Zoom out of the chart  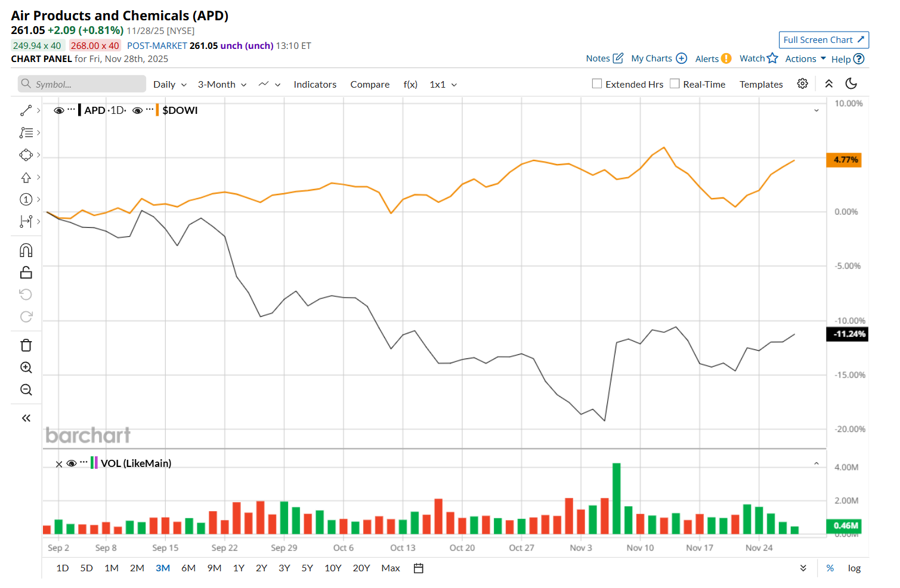click(x=26, y=389)
